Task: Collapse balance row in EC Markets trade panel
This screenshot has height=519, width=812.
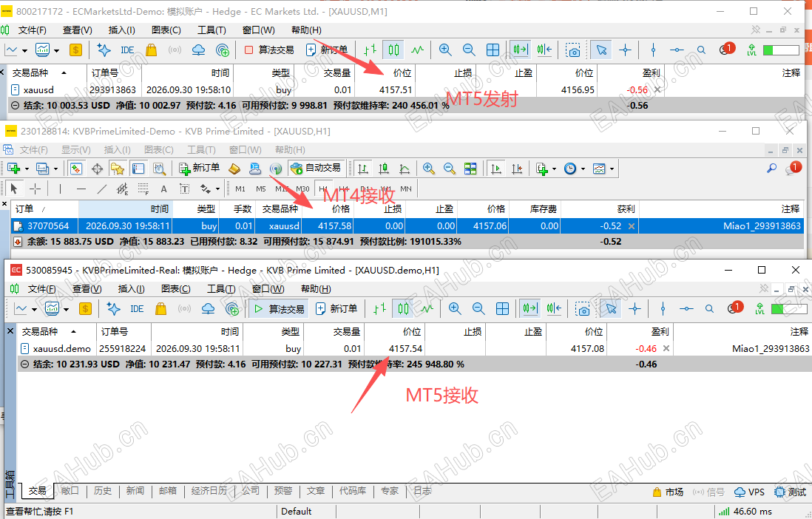Action: pos(15,106)
